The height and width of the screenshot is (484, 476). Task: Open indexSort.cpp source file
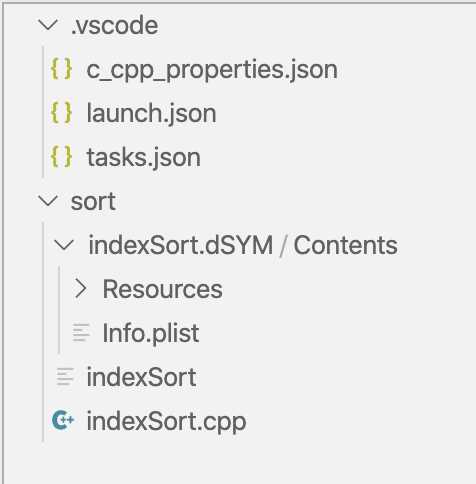pos(166,422)
